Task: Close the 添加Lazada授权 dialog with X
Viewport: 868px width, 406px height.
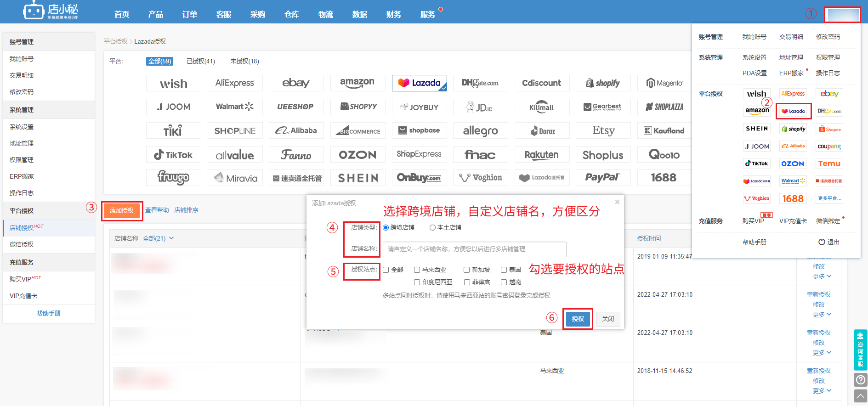Action: pos(617,202)
